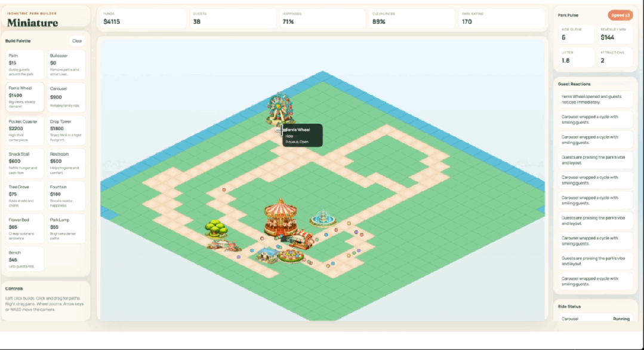Screen dimensions: 644x350
Task: Click the Controls help text
Action: pos(44,304)
